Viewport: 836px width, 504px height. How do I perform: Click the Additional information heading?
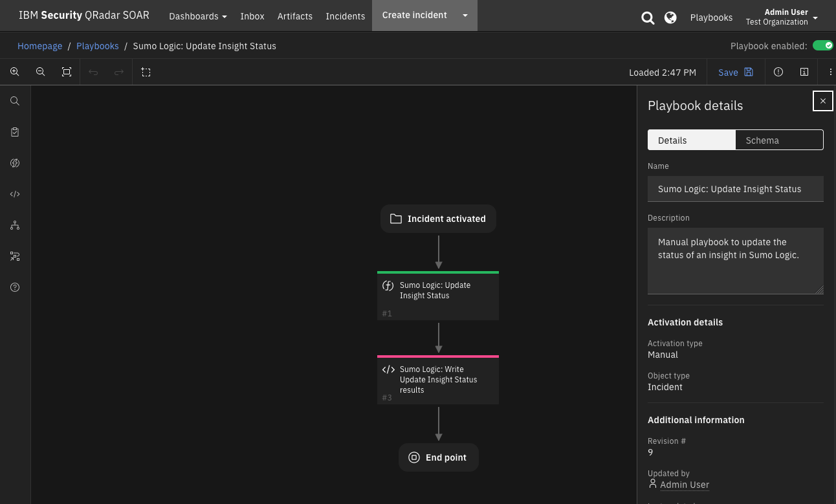[696, 420]
